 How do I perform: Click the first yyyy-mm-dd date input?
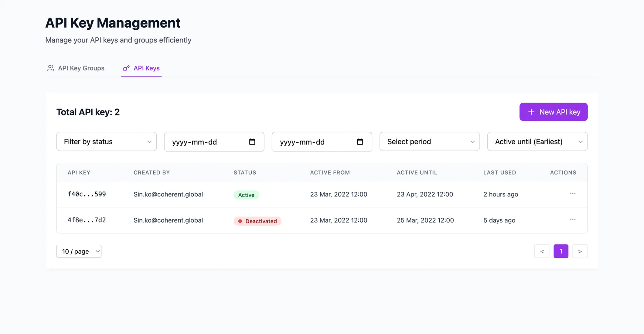coord(214,142)
